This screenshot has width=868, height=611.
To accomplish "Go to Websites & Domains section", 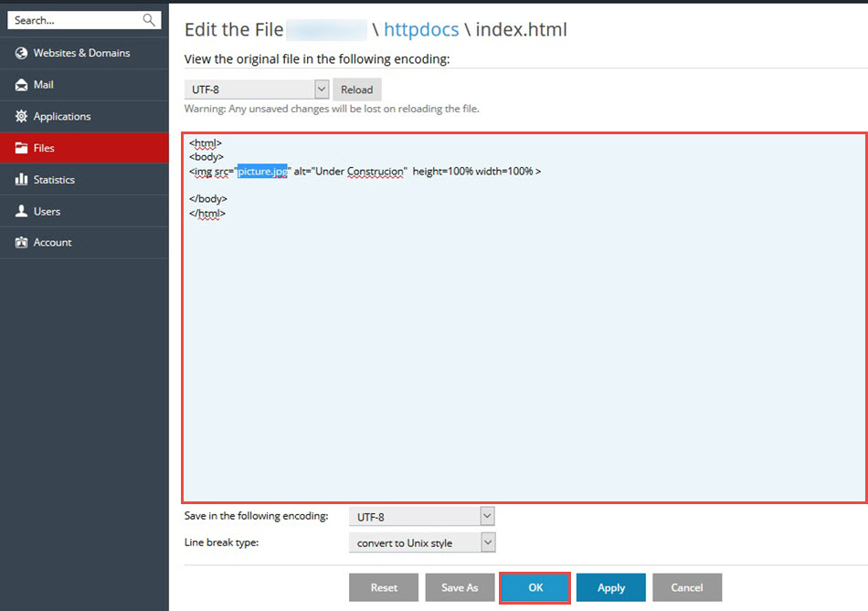I will tap(81, 53).
